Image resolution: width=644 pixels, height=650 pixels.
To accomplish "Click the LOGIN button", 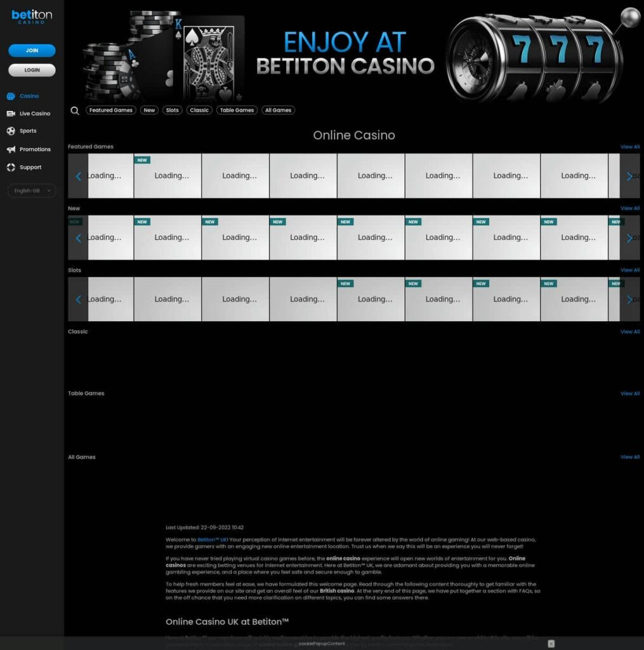I will [x=32, y=70].
